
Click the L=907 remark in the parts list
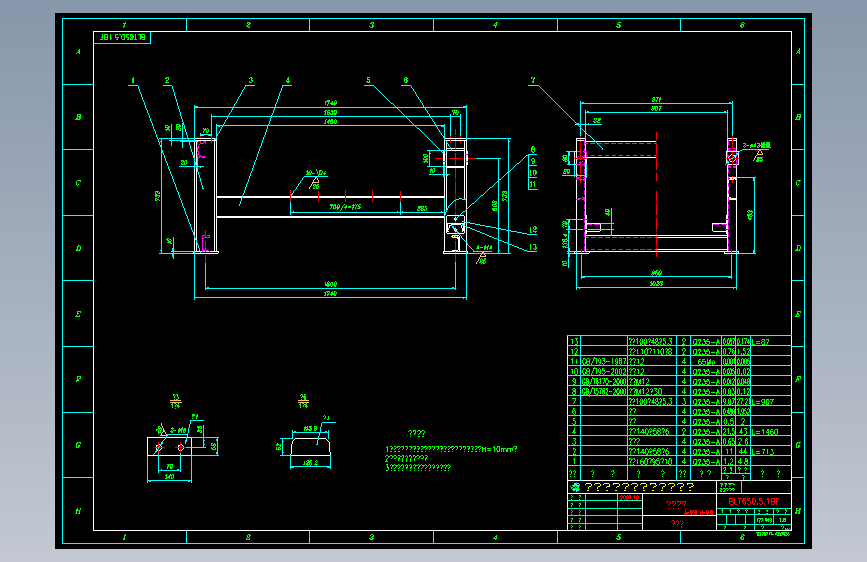(x=763, y=402)
